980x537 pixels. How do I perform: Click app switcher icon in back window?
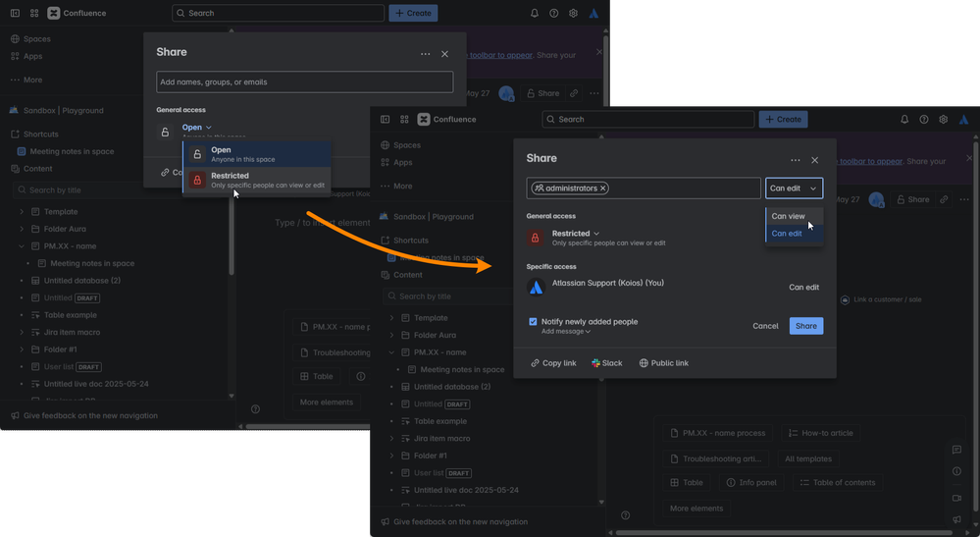[x=34, y=13]
